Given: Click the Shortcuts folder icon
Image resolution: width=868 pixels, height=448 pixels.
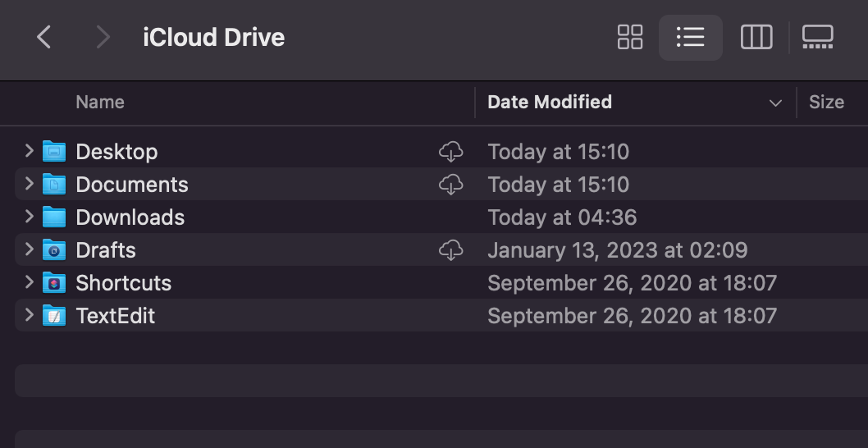Looking at the screenshot, I should click(x=54, y=283).
